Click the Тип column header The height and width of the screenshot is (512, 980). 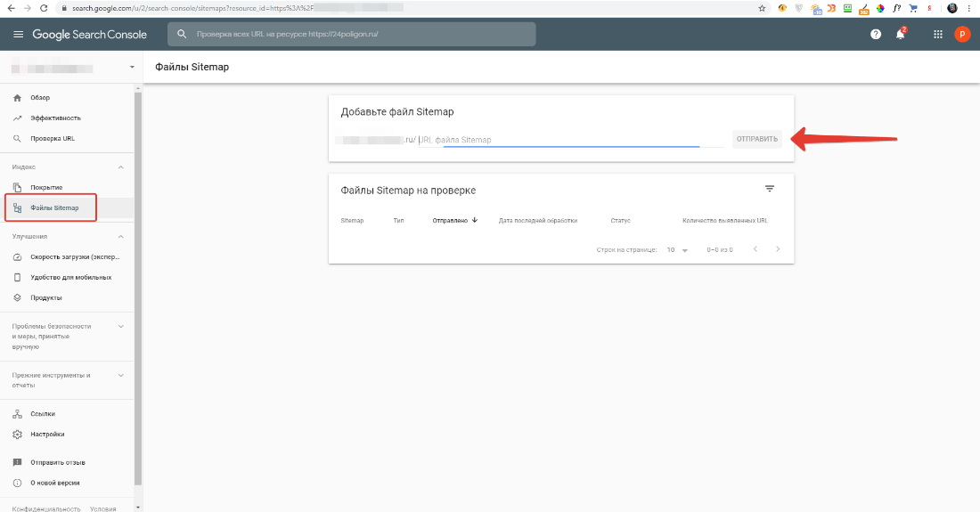point(399,221)
